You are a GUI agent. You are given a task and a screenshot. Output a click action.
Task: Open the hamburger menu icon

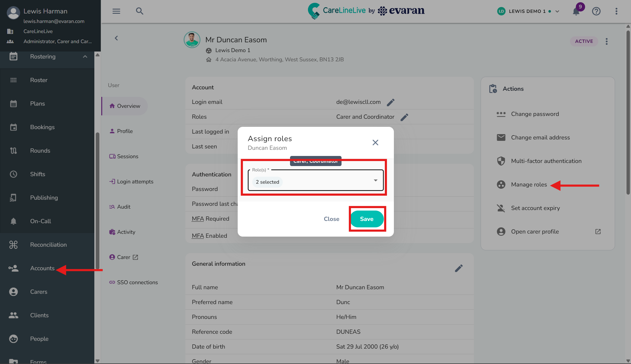(116, 11)
